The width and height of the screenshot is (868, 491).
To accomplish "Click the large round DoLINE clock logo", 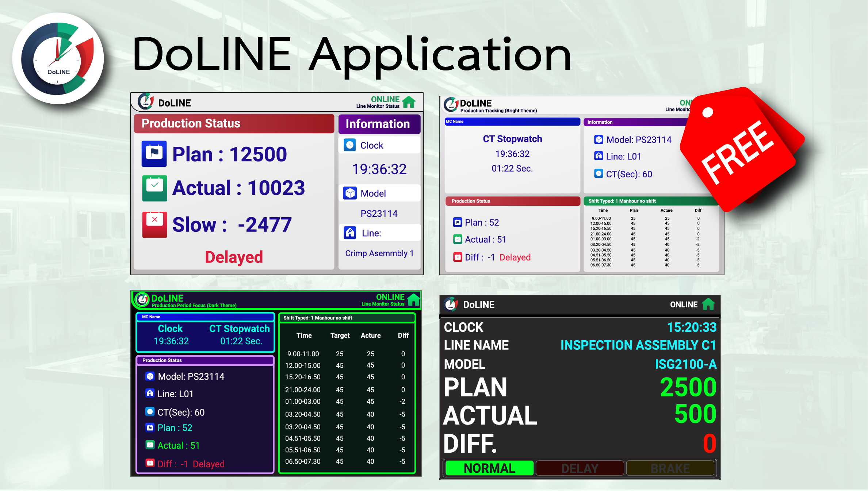I will (58, 58).
